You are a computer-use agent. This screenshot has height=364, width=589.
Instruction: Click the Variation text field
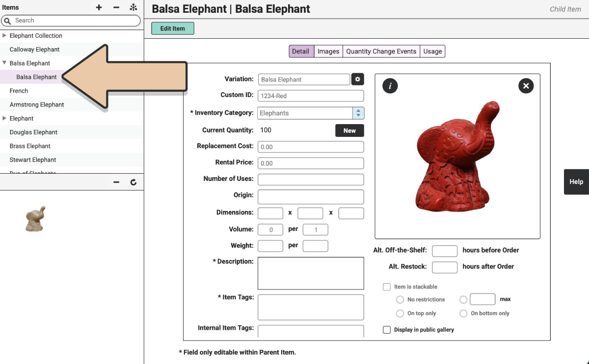pos(304,79)
